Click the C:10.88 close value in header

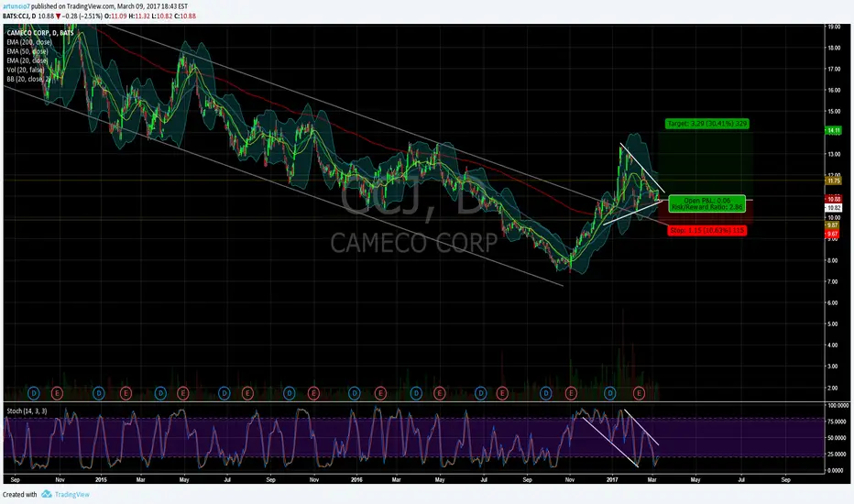pos(185,16)
